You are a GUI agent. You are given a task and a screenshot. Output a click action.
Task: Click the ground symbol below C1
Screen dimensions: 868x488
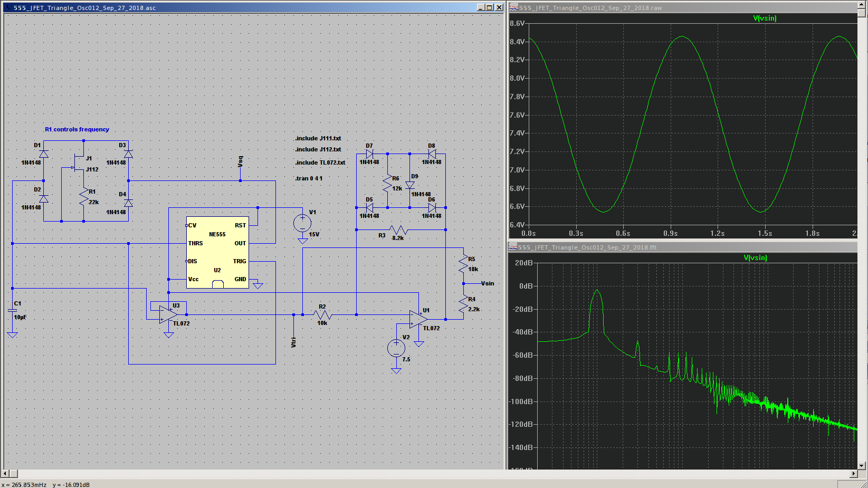coord(13,335)
